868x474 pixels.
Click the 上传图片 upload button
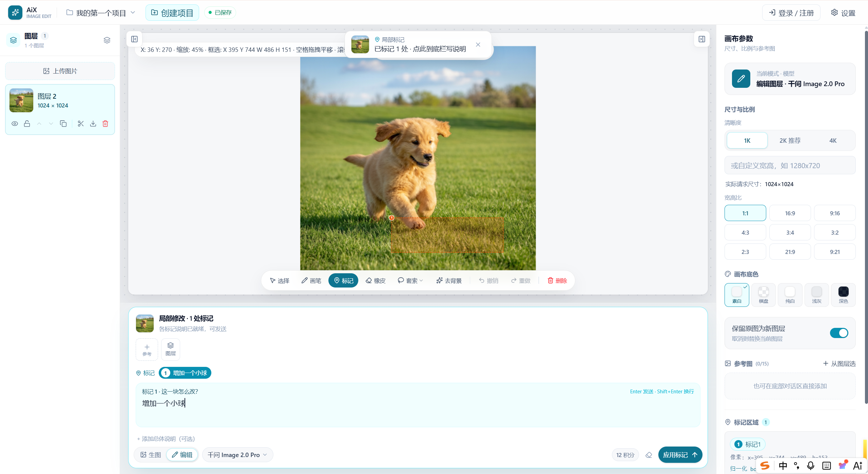60,71
